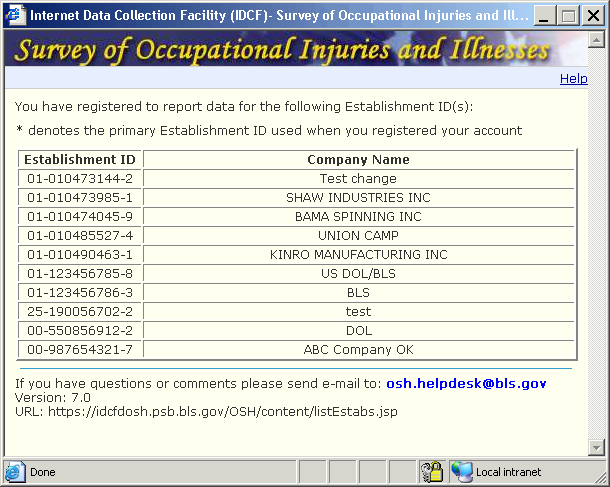Screen dimensions: 610x487
Task: Click the page icon beside Done status
Action: pyautogui.click(x=16, y=472)
